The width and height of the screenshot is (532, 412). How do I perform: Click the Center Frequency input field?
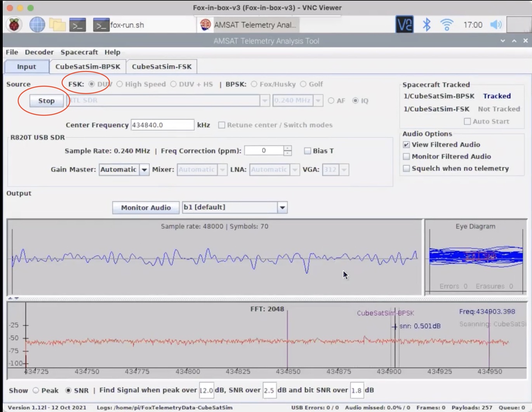[162, 125]
